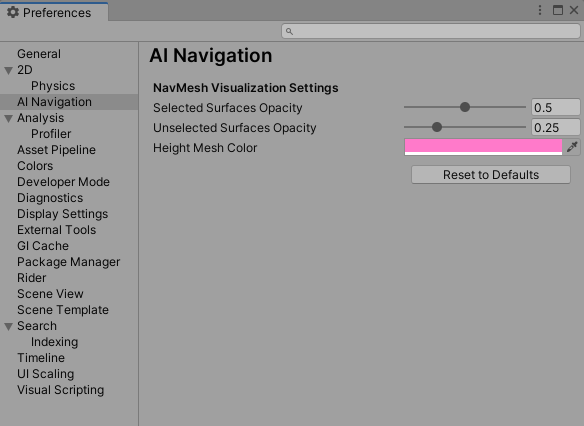Click the Selected Surfaces Opacity slider handle
584x426 pixels.
(x=464, y=107)
